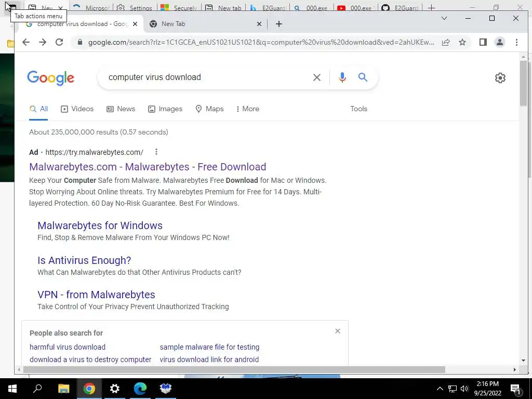Open the Is Antivirus Enough? link
This screenshot has height=399, width=532.
click(x=84, y=260)
